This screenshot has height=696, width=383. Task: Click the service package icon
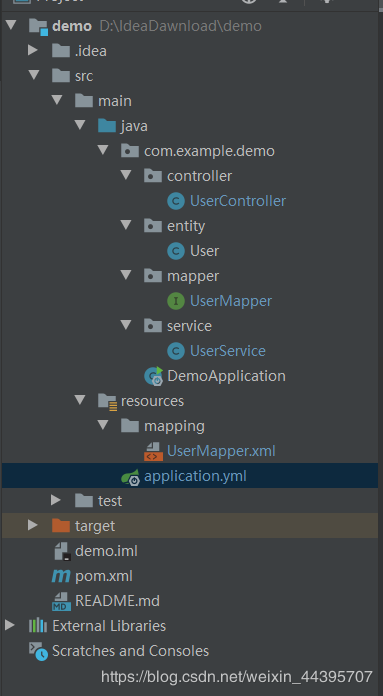point(153,326)
